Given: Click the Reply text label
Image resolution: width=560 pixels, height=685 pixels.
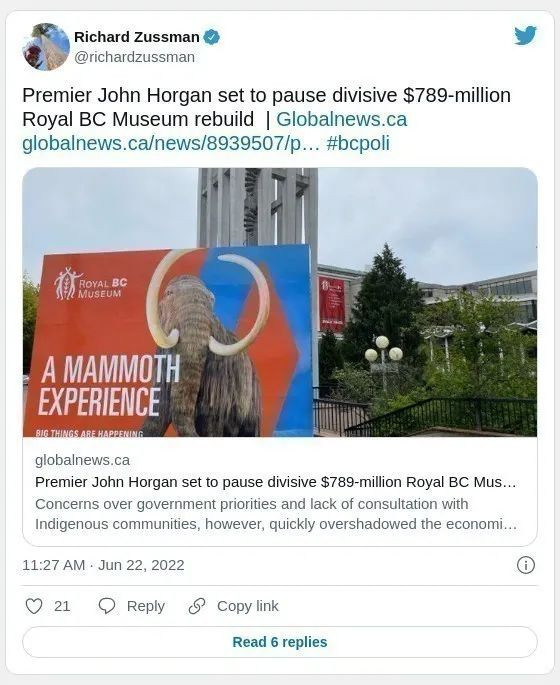Looking at the screenshot, I should click(x=145, y=606).
